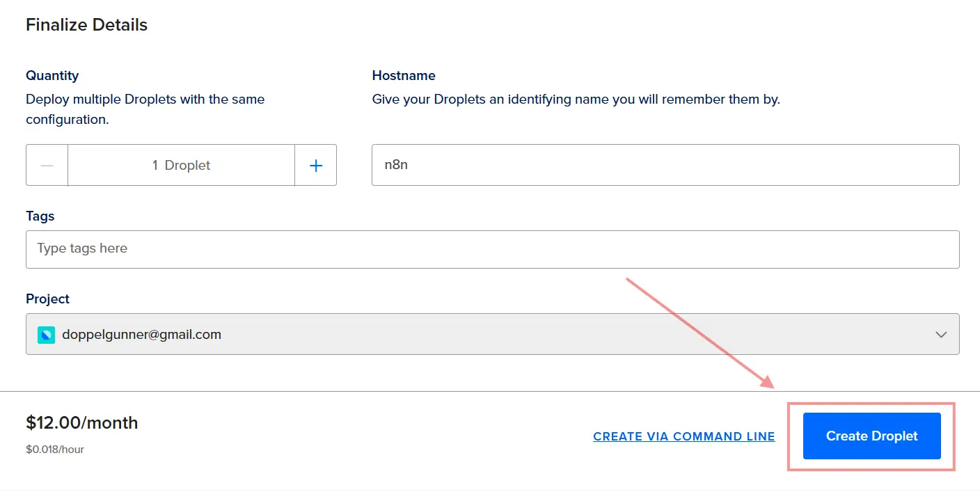The image size is (980, 492).
Task: Click inside the highlighted Create Droplet area
Action: click(x=871, y=436)
